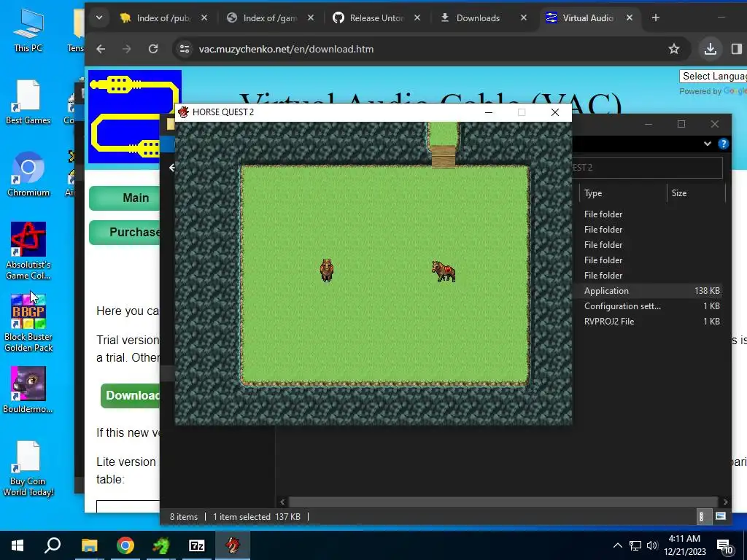Image resolution: width=747 pixels, height=560 pixels.
Task: Open Bouldermo... desktop shortcut
Action: tap(28, 389)
